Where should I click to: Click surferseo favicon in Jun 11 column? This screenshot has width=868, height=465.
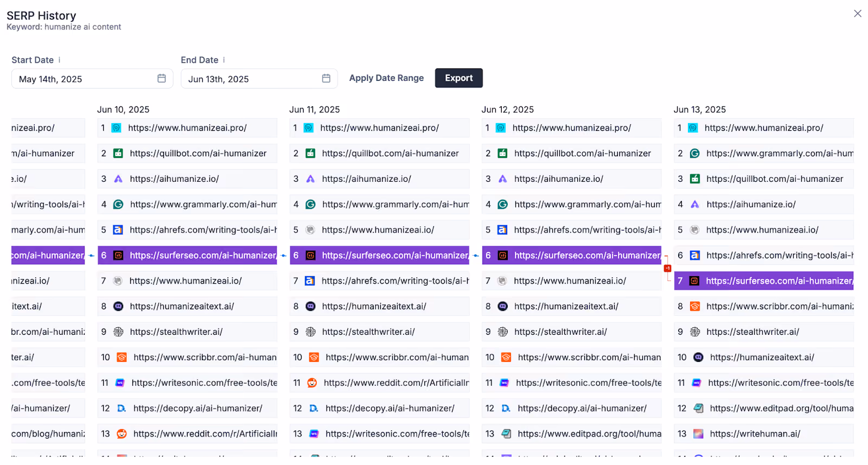[310, 256]
